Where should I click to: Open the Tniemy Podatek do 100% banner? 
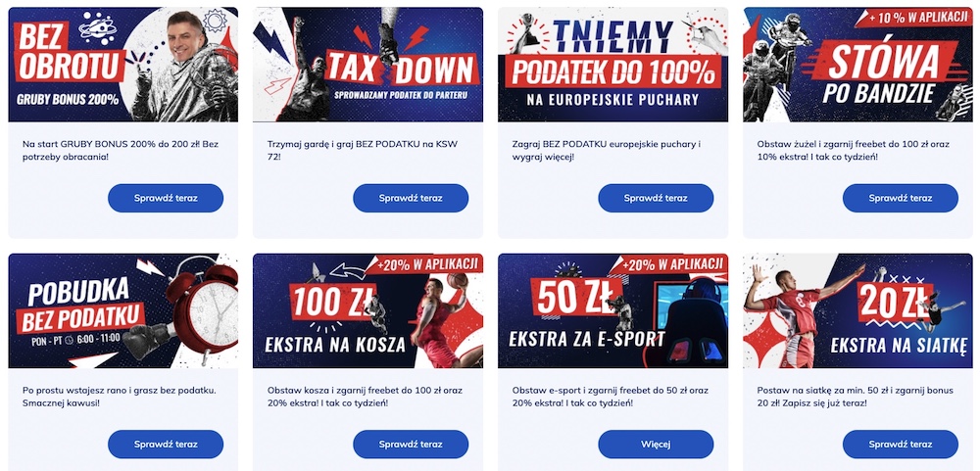tap(613, 65)
